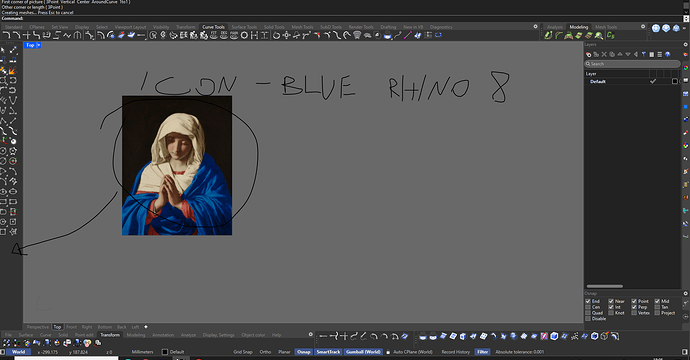Open the World coordinate system selector
Viewport: 690px width, 360px height.
coord(18,352)
